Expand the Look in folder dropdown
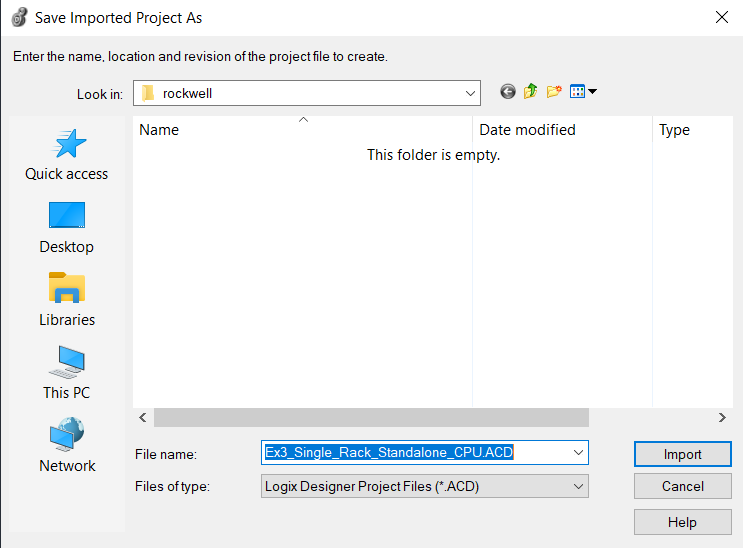Screen dimensions: 743x548 (x=470, y=93)
